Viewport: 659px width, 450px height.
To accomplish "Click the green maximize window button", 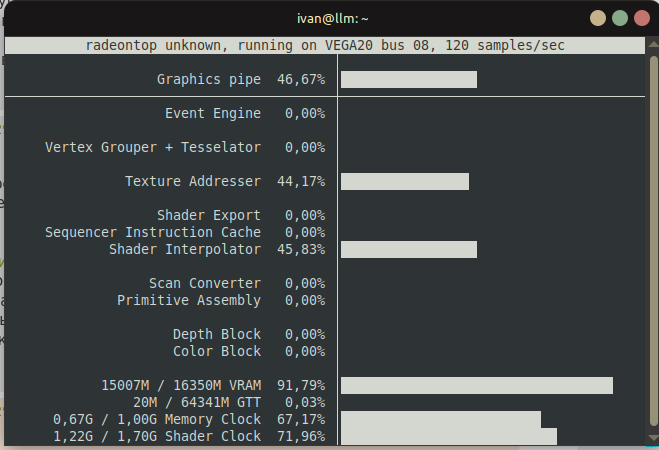I will pos(620,18).
